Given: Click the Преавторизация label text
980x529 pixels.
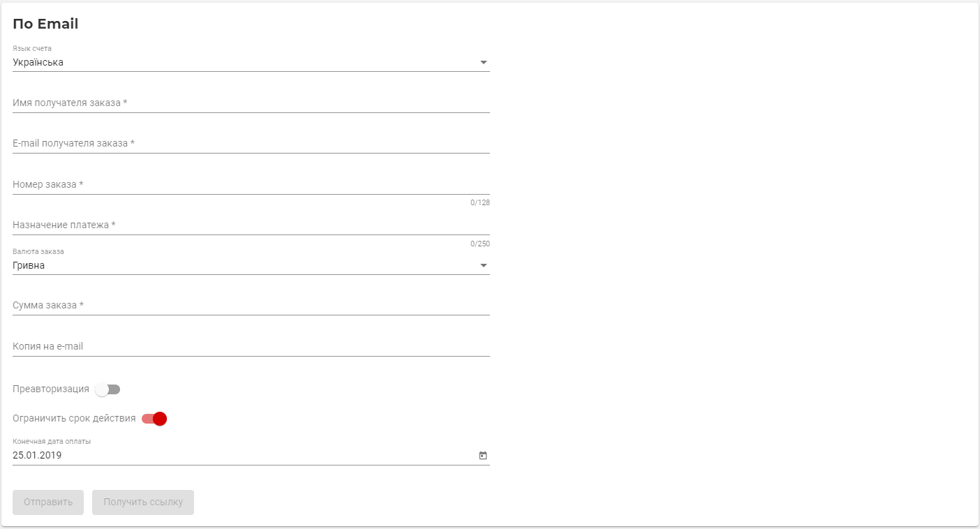Looking at the screenshot, I should click(x=51, y=389).
